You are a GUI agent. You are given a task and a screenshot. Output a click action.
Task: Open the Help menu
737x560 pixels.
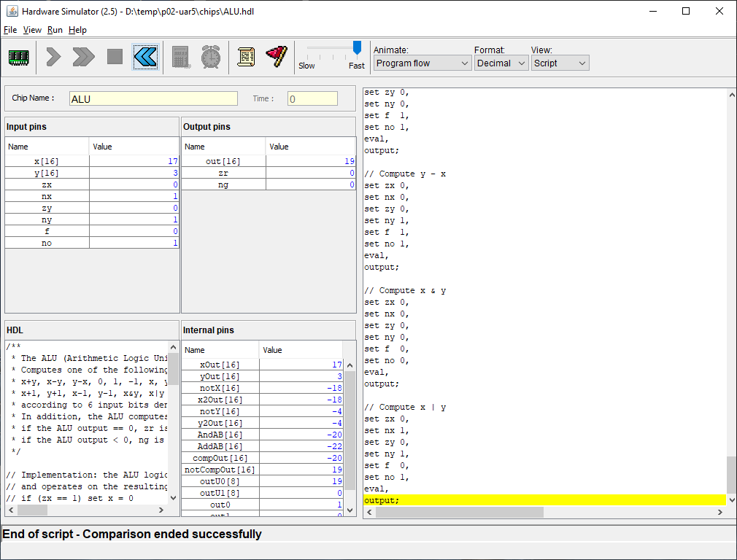(x=77, y=30)
